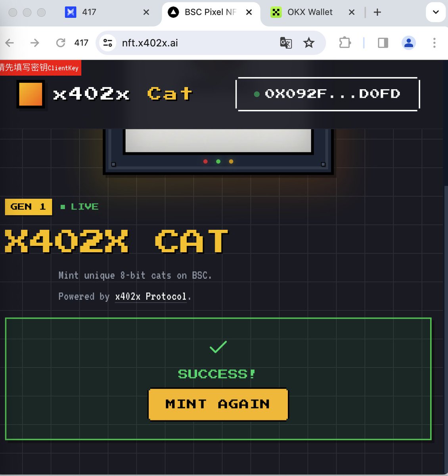Click the Google Translate icon

[286, 43]
